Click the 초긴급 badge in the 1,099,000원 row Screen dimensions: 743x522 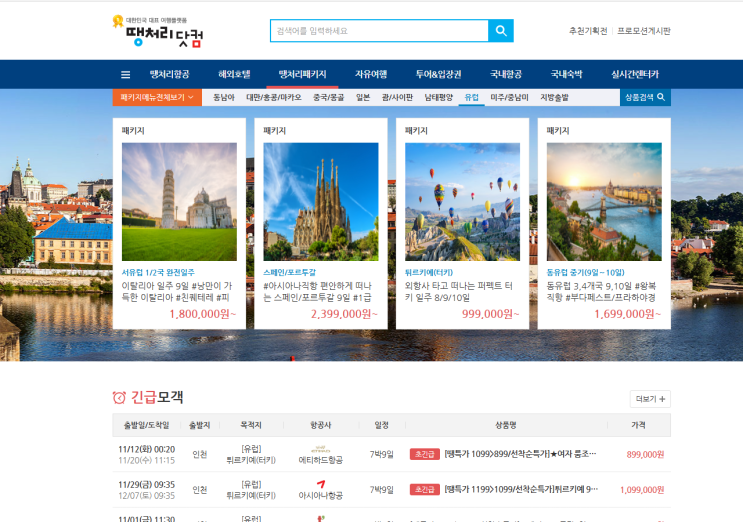point(425,489)
